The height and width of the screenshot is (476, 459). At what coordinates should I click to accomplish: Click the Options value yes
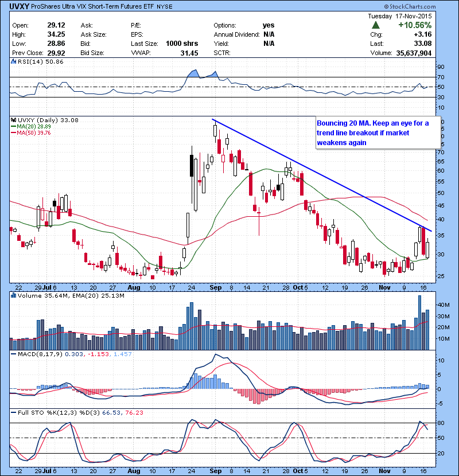pos(269,25)
